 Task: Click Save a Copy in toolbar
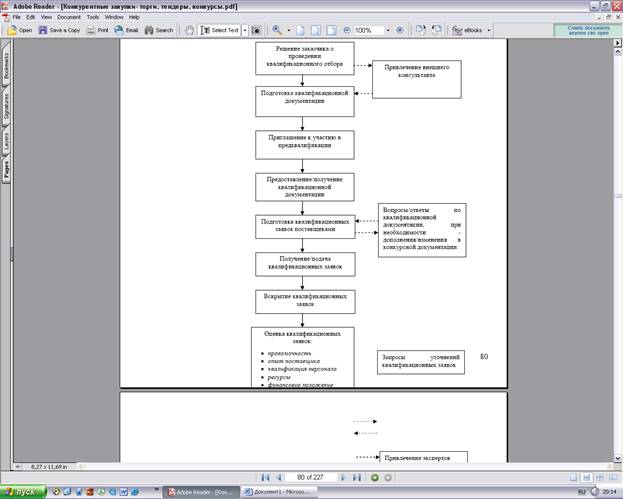pyautogui.click(x=58, y=30)
